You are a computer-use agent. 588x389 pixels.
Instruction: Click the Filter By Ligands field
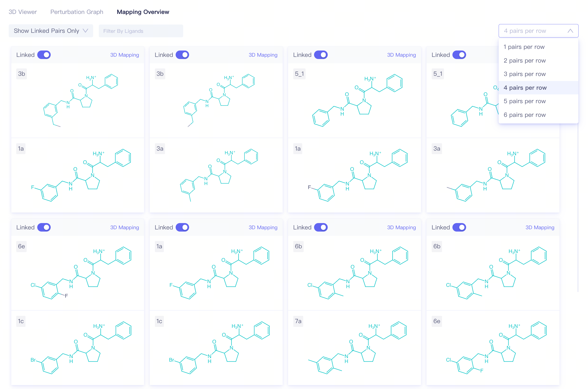(141, 31)
